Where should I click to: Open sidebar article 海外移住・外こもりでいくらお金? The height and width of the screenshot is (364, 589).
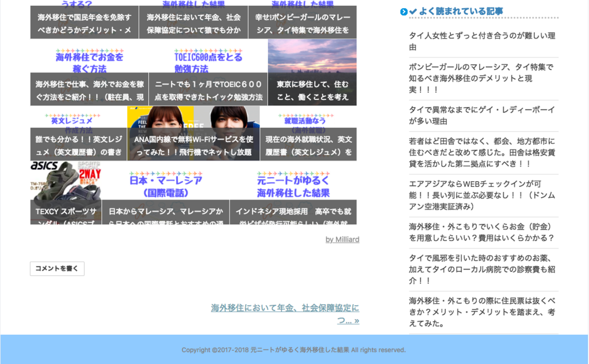coord(482,232)
